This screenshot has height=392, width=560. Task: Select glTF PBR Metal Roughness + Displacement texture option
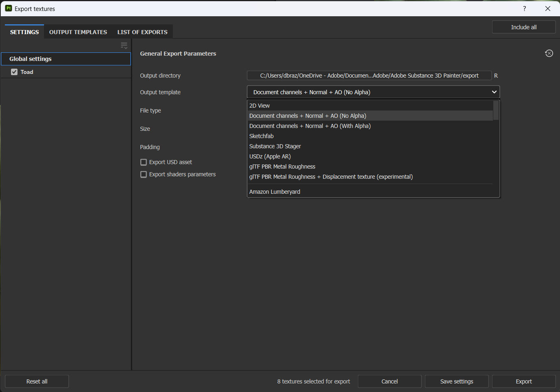370,177
